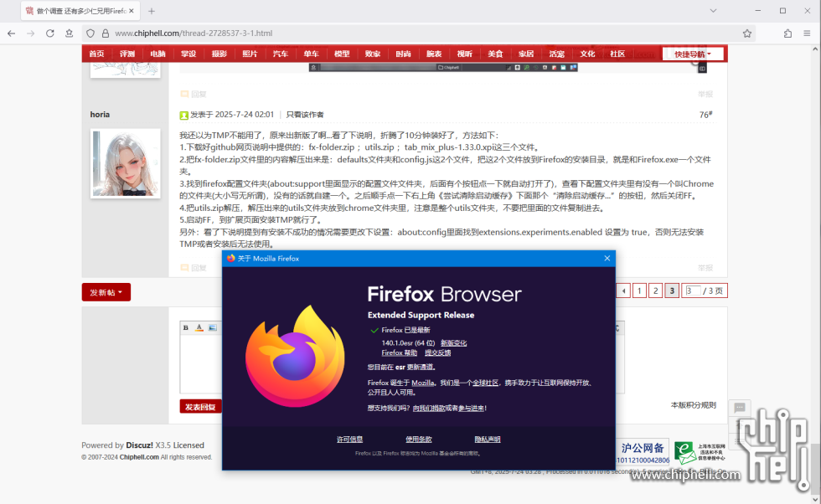
Task: Click the Discuz! footer link
Action: tap(139, 445)
